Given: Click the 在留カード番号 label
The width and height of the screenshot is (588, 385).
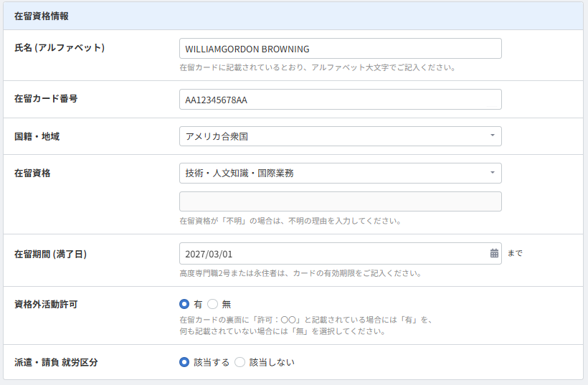Looking at the screenshot, I should (46, 99).
